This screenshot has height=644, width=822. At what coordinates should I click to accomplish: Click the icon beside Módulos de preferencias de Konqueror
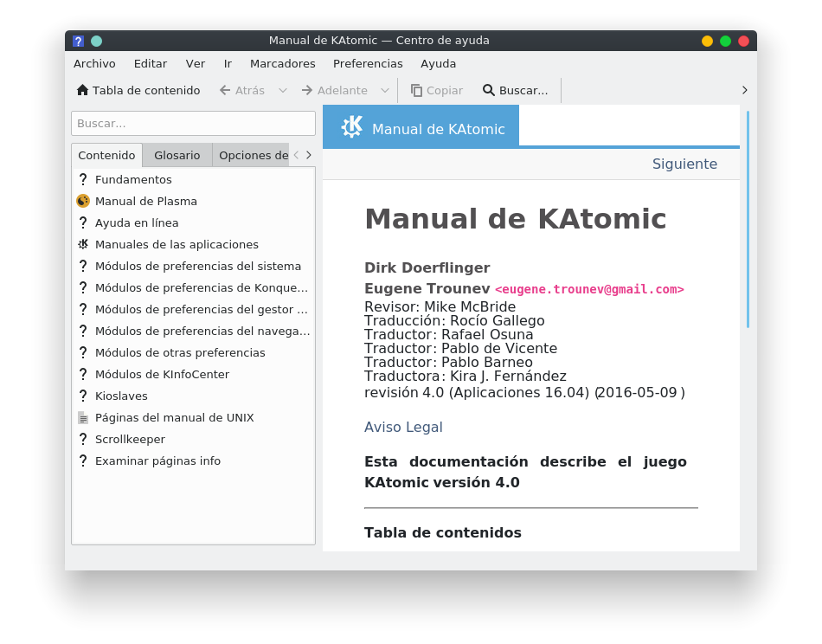point(83,288)
